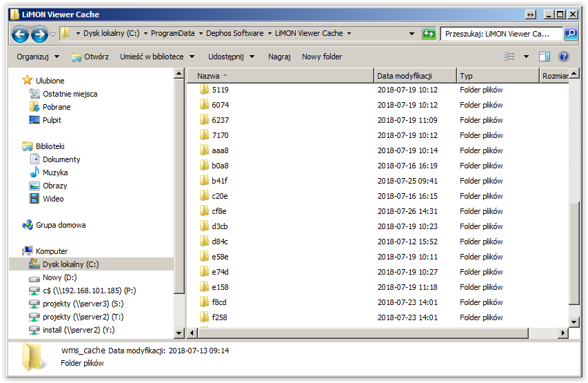Image resolution: width=588 pixels, height=383 pixels.
Task: Click the search magnifier icon
Action: click(x=571, y=34)
